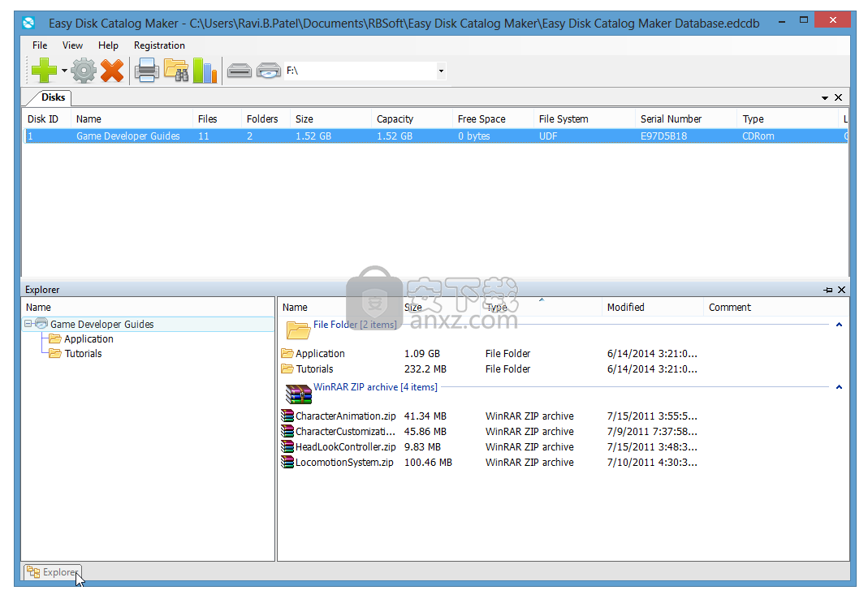Open the Disks panel dropdown arrow menu
This screenshot has height=599, width=868.
825,97
